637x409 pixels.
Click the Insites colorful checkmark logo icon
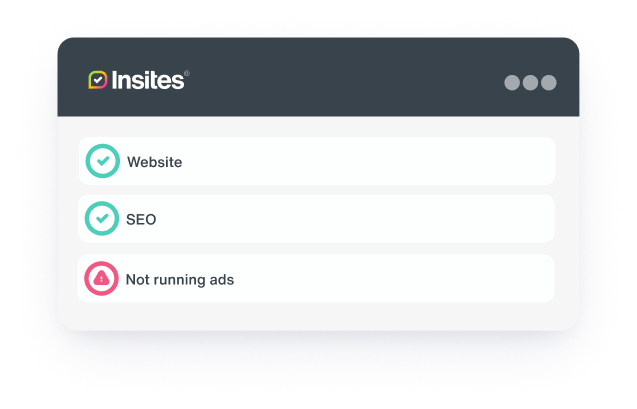[x=98, y=80]
